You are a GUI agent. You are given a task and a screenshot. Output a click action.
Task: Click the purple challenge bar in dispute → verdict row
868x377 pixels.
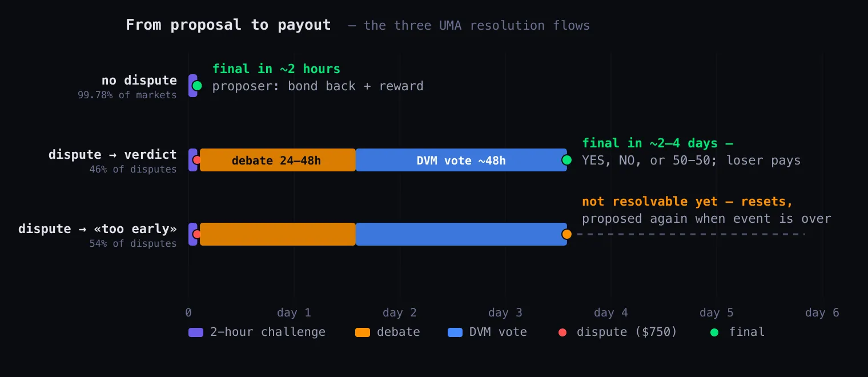click(x=192, y=160)
